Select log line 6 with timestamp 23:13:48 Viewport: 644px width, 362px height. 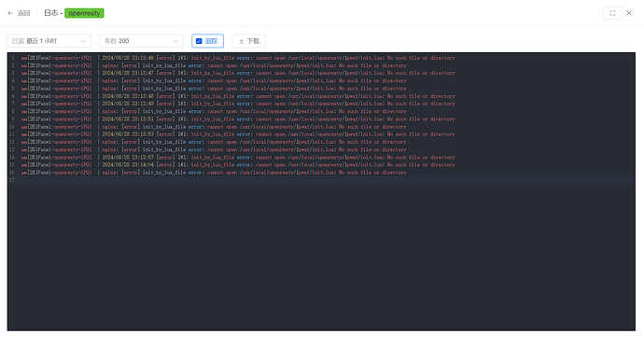tap(238, 96)
